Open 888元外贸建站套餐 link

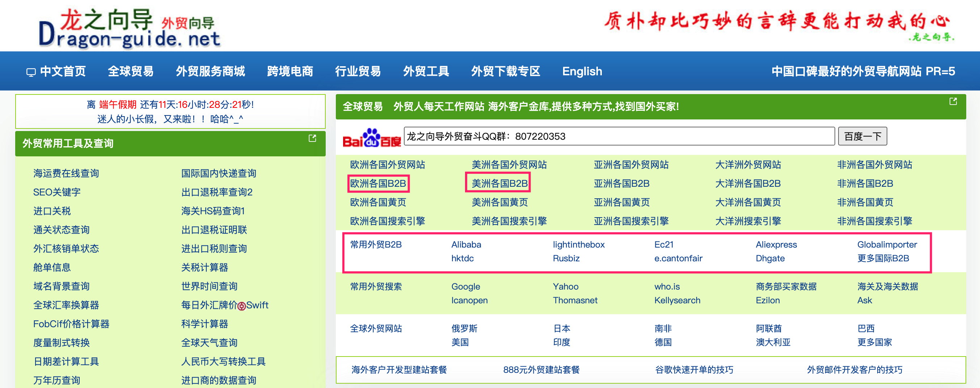pyautogui.click(x=541, y=370)
